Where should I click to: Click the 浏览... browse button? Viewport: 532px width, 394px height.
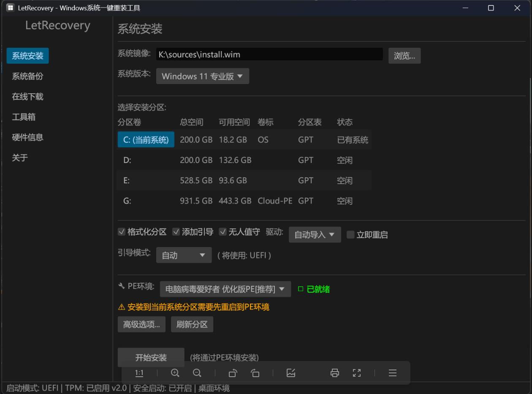click(x=404, y=55)
